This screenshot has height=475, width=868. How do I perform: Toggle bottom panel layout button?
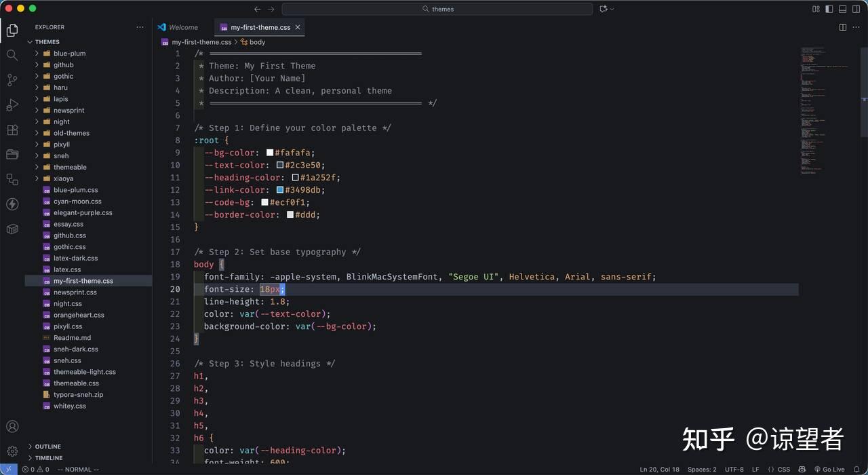tap(842, 9)
